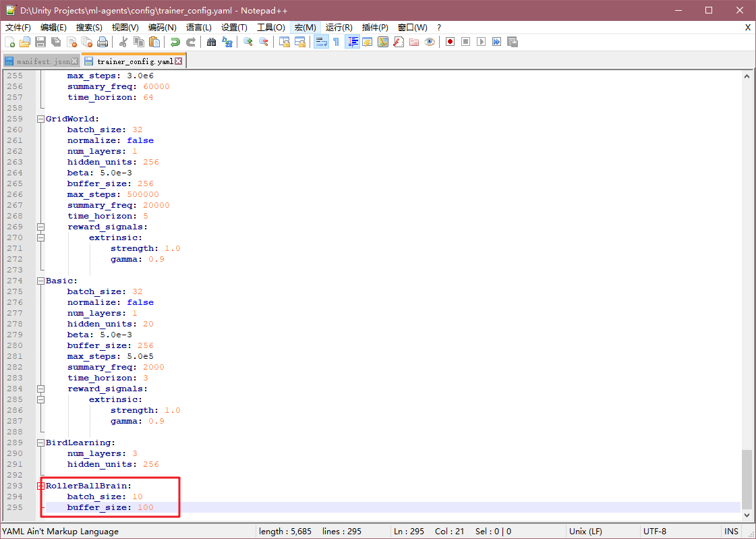Save the current recorded macro icon

pos(513,42)
